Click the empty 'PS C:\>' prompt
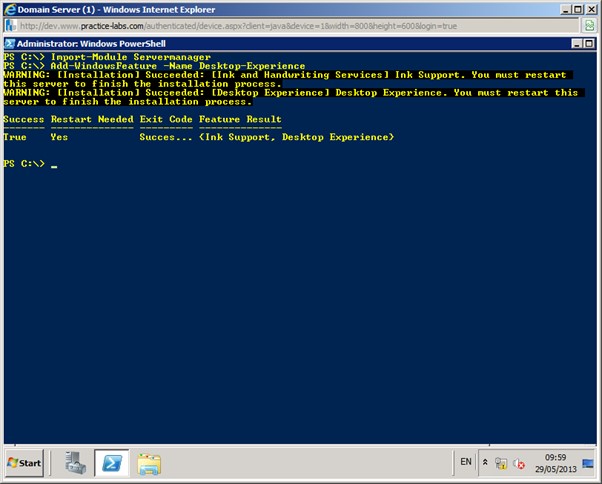Image resolution: width=602 pixels, height=484 pixels. coord(24,164)
